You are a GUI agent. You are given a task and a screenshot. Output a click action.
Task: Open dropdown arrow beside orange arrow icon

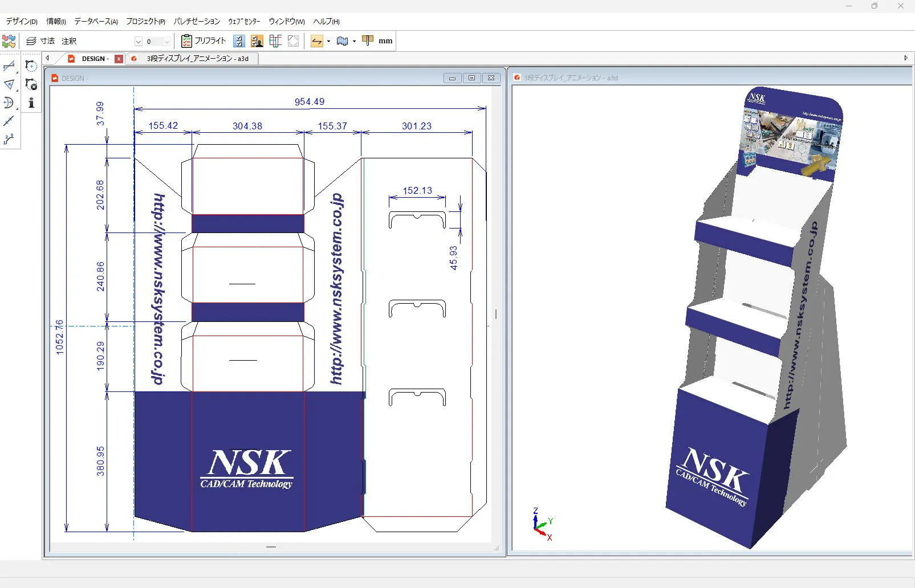[x=329, y=42]
